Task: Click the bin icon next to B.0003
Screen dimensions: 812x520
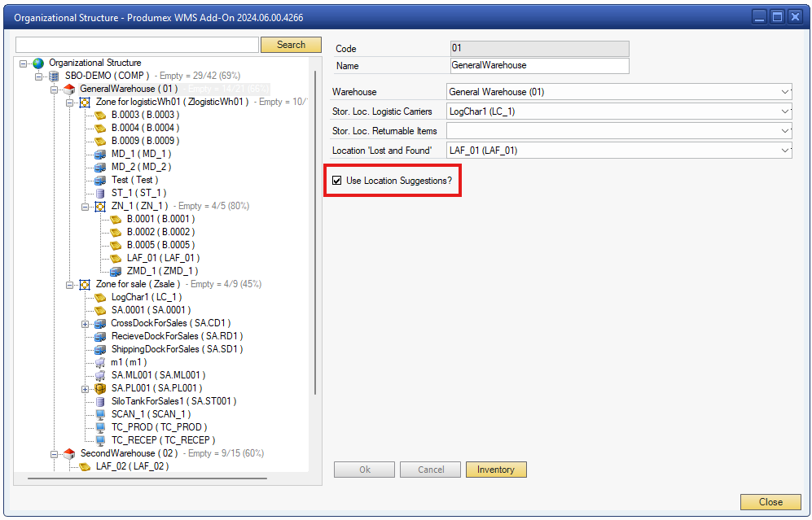Action: [100, 115]
